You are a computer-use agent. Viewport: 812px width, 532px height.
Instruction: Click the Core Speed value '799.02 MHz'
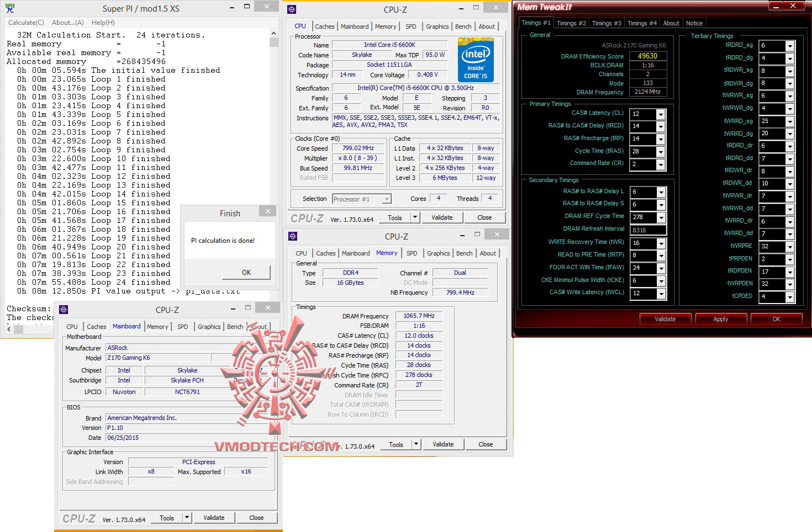pyautogui.click(x=358, y=148)
